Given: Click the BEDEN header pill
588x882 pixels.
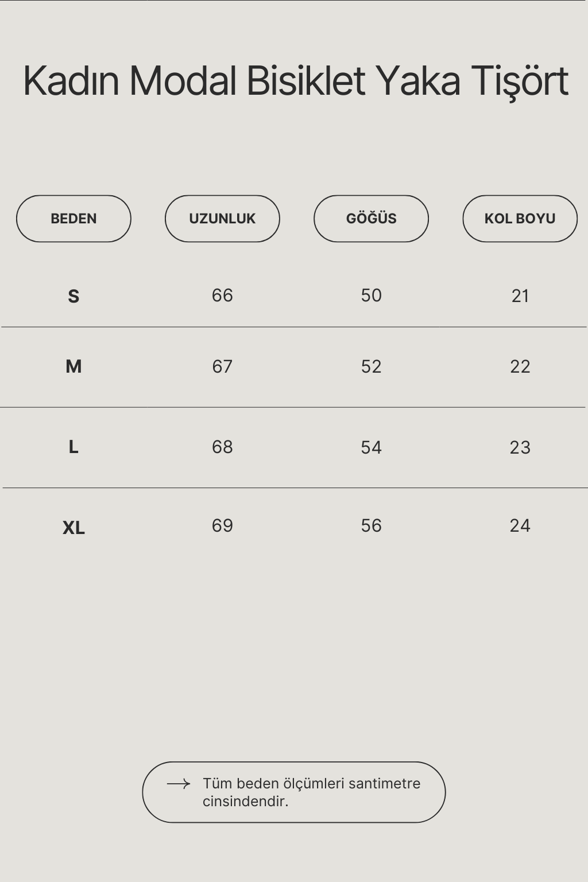Looking at the screenshot, I should click(73, 219).
